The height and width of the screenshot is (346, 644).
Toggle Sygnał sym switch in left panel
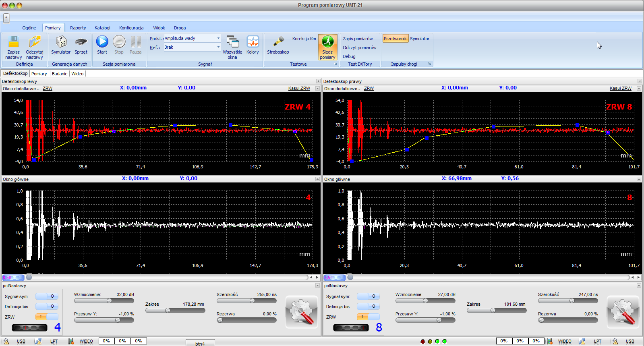[x=47, y=296]
